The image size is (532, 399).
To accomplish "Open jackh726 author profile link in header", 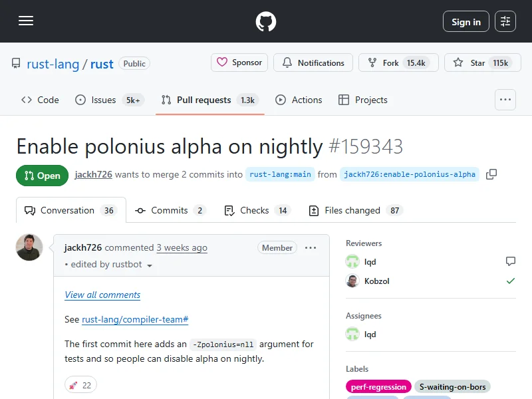I will tap(93, 174).
